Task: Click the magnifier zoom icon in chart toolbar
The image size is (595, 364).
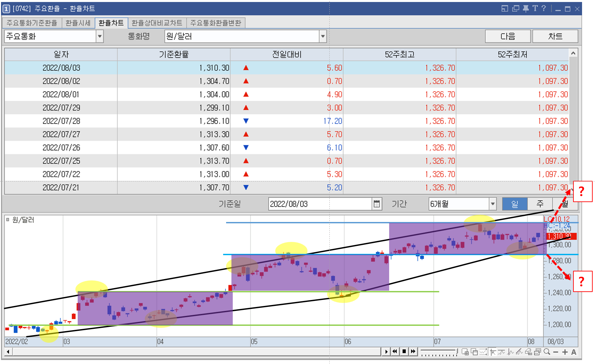Action: pos(547,352)
